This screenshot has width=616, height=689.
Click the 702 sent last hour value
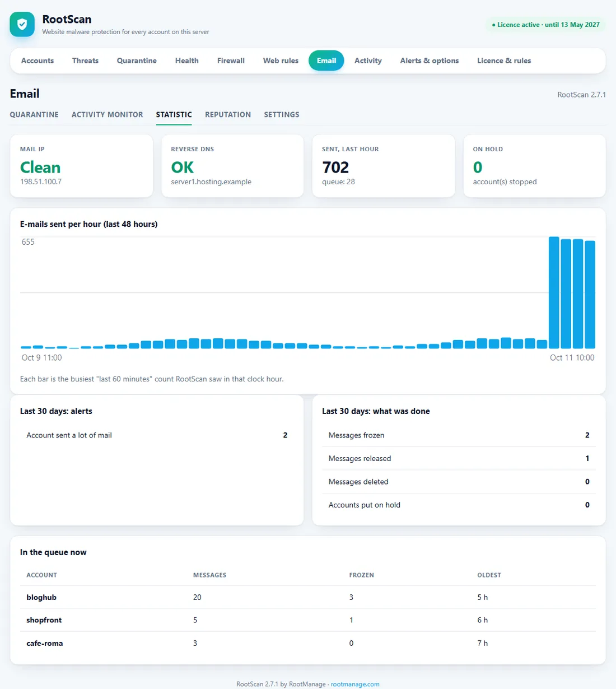pyautogui.click(x=335, y=167)
